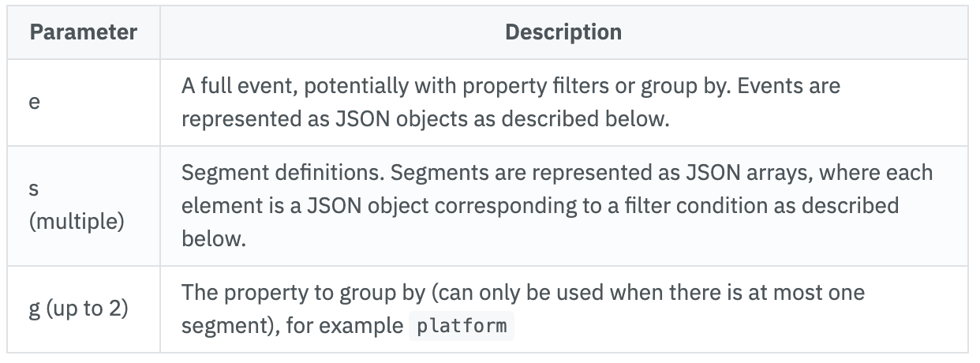Click the lone word "below." in s description
980x363 pixels.
[214, 239]
